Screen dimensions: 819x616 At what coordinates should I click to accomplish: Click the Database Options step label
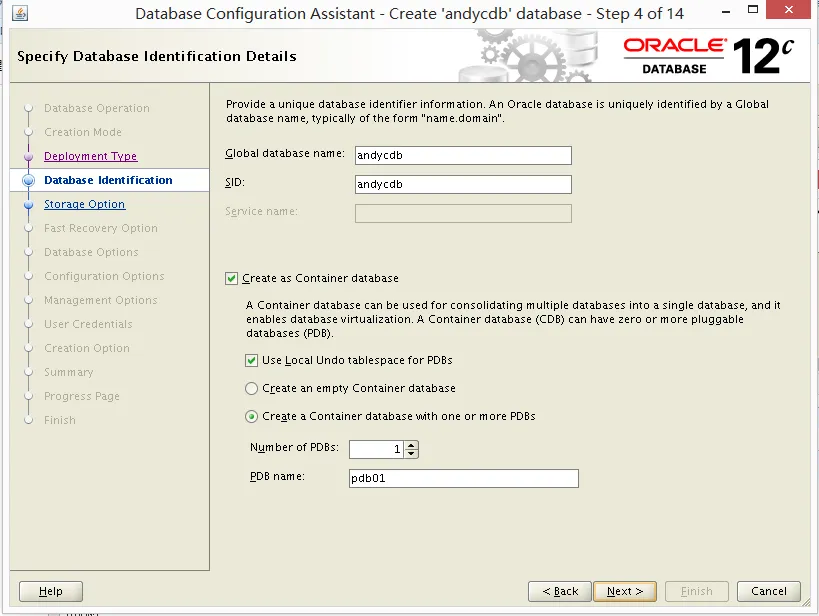pos(91,252)
